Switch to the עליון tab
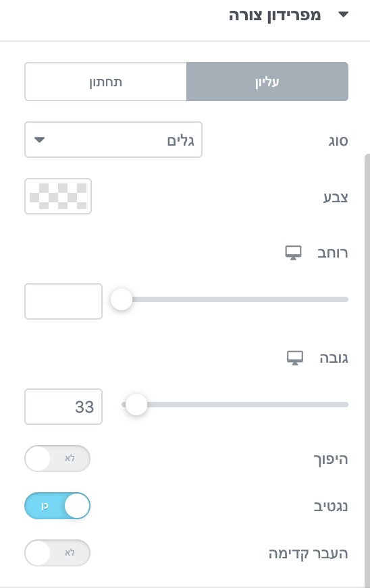Viewport: 370px width, 588px height. tap(267, 82)
